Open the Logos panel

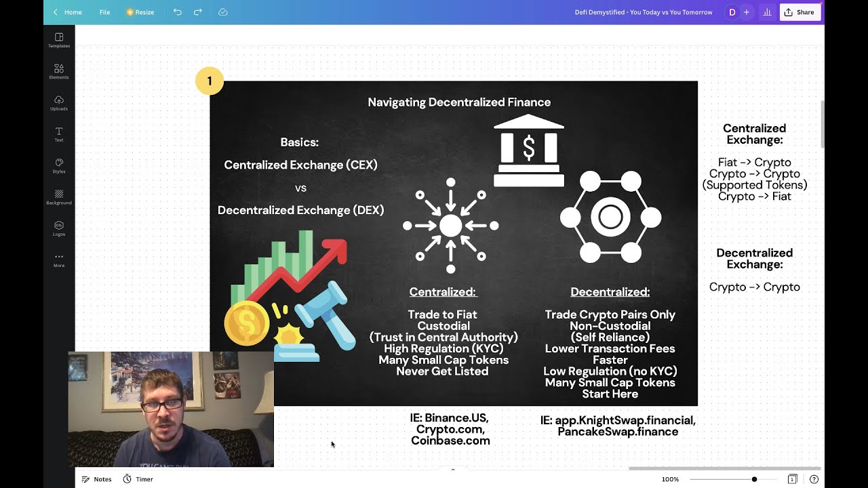pyautogui.click(x=59, y=228)
